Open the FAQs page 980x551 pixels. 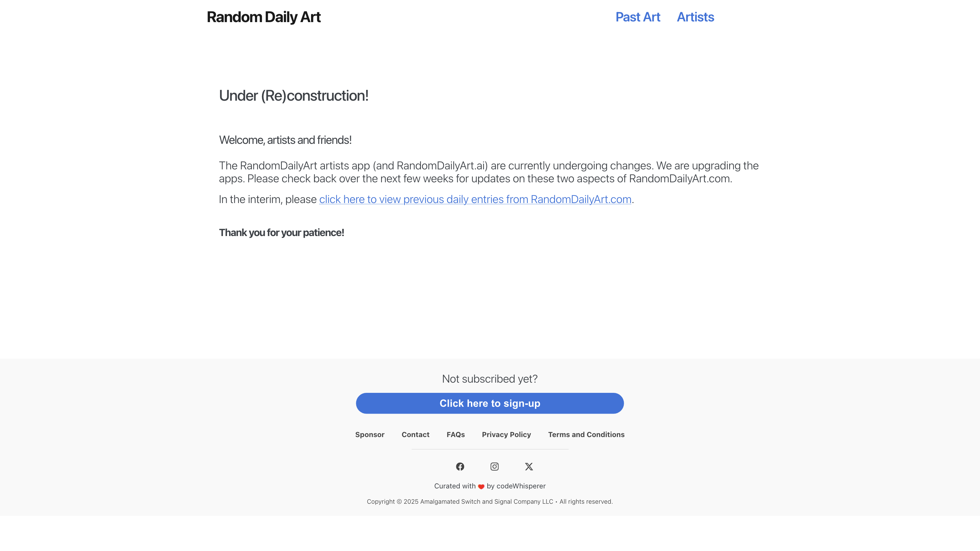coord(456,435)
